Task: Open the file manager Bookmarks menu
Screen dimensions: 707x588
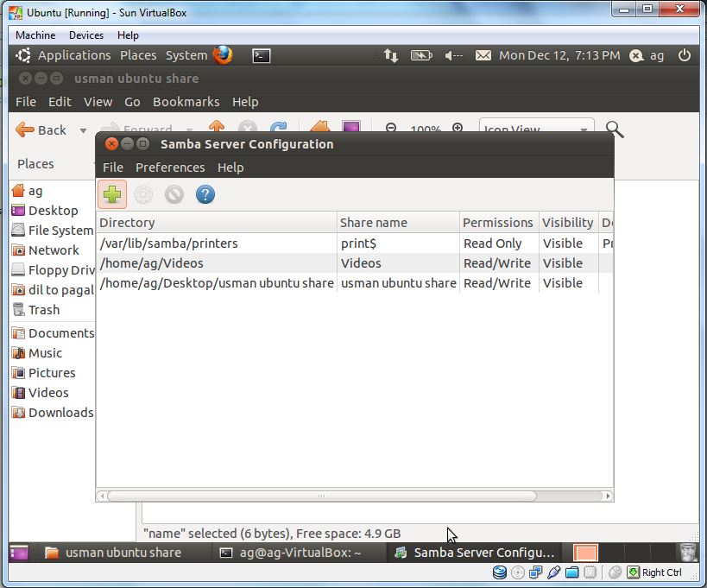Action: pyautogui.click(x=186, y=102)
